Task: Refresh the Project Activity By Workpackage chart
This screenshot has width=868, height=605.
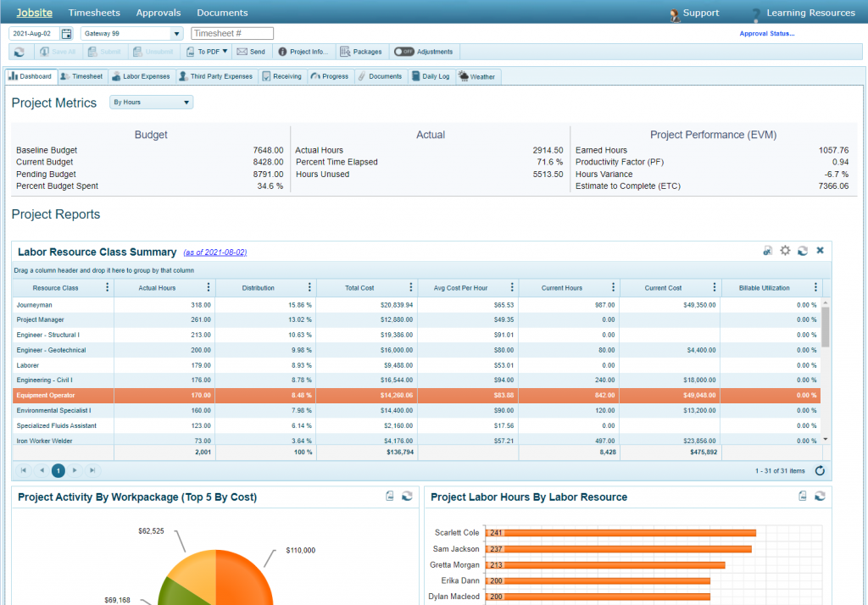Action: click(x=406, y=496)
